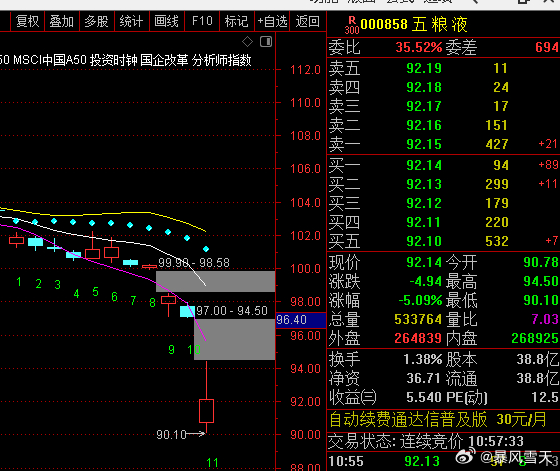Click 交易状态 连续竞价 status line

coord(426,442)
